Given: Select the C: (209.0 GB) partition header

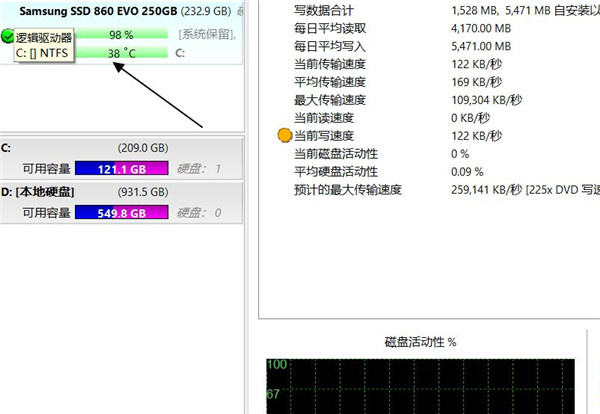Looking at the screenshot, I should click(122, 148).
